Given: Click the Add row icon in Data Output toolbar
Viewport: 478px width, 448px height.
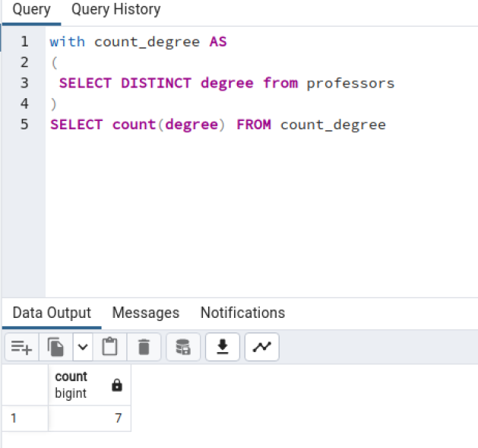Looking at the screenshot, I should point(21,347).
